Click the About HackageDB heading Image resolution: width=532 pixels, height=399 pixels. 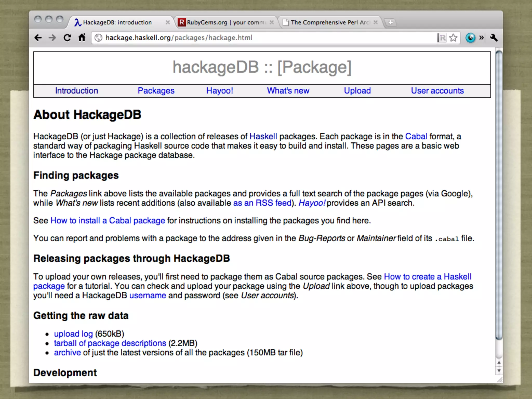(x=87, y=115)
